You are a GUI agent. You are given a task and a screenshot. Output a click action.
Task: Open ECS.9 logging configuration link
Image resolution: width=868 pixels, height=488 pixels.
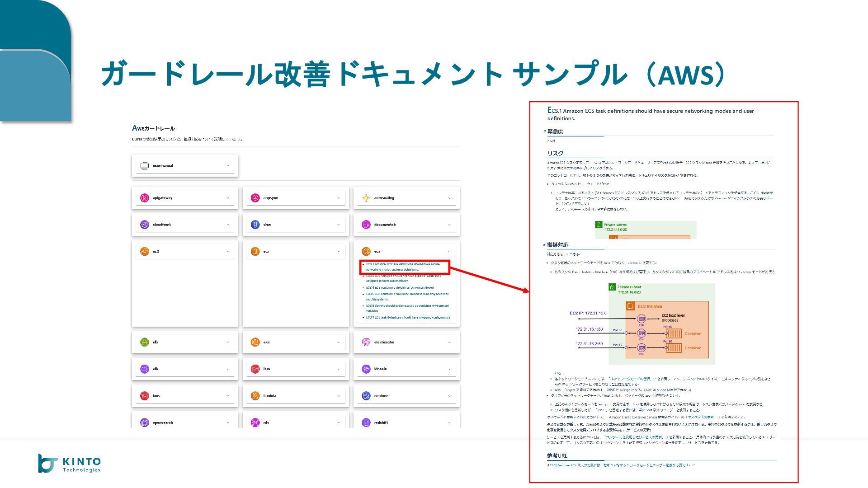[x=408, y=318]
